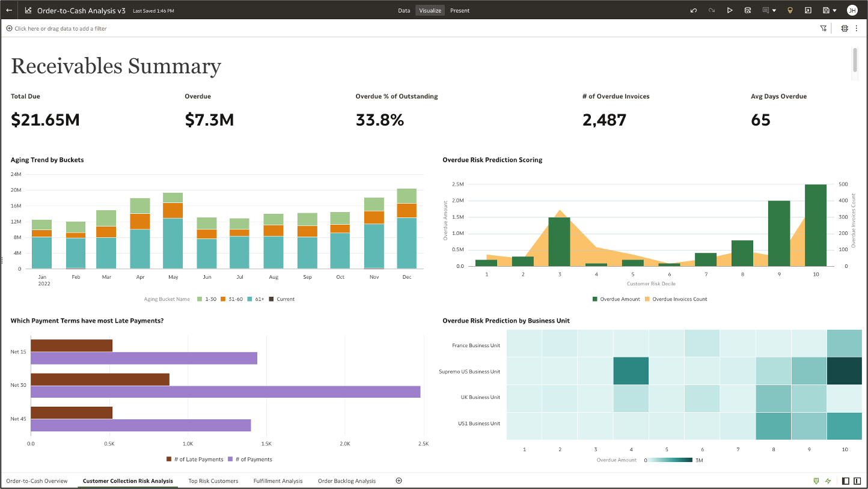Click the export icon in the header

808,10
